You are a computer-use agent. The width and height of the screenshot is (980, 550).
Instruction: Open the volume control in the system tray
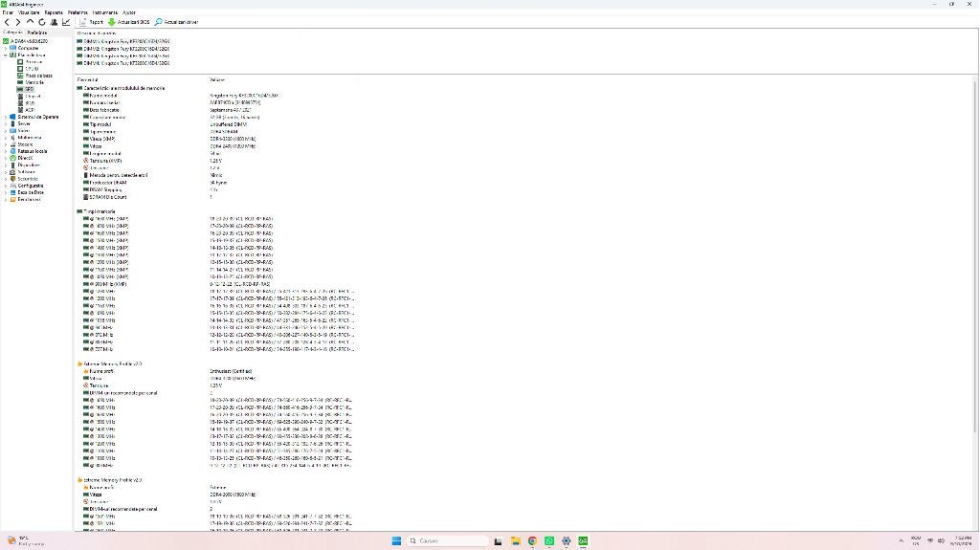coord(941,541)
